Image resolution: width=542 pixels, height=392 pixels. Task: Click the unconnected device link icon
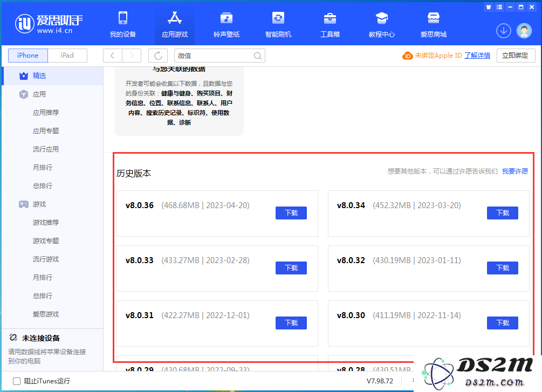coord(13,338)
